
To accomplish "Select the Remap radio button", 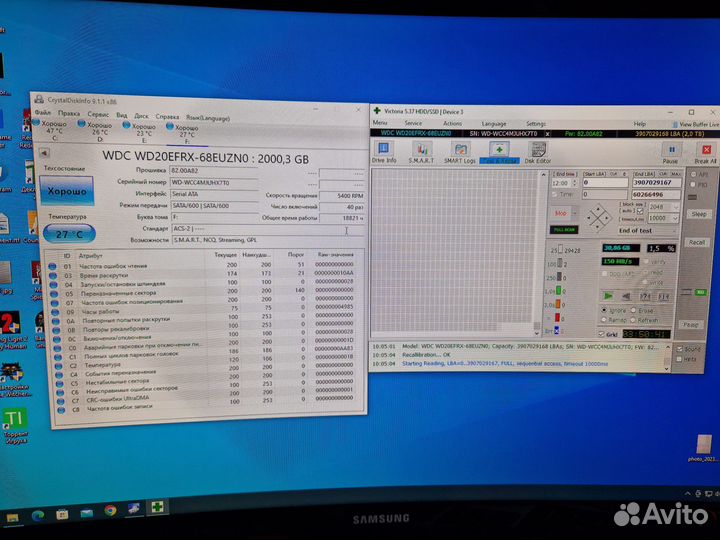I will 604,320.
